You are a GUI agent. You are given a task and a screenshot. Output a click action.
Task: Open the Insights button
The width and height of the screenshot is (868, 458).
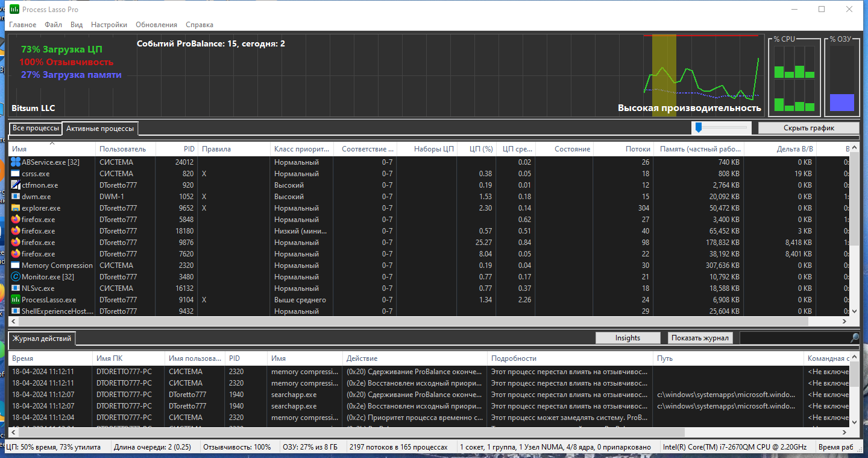click(627, 338)
